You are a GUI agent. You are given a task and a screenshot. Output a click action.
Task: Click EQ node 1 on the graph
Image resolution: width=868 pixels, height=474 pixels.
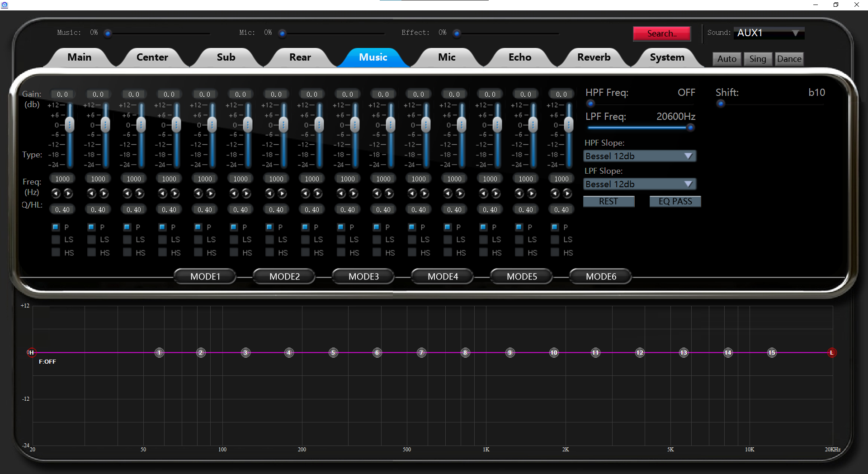[x=159, y=352]
